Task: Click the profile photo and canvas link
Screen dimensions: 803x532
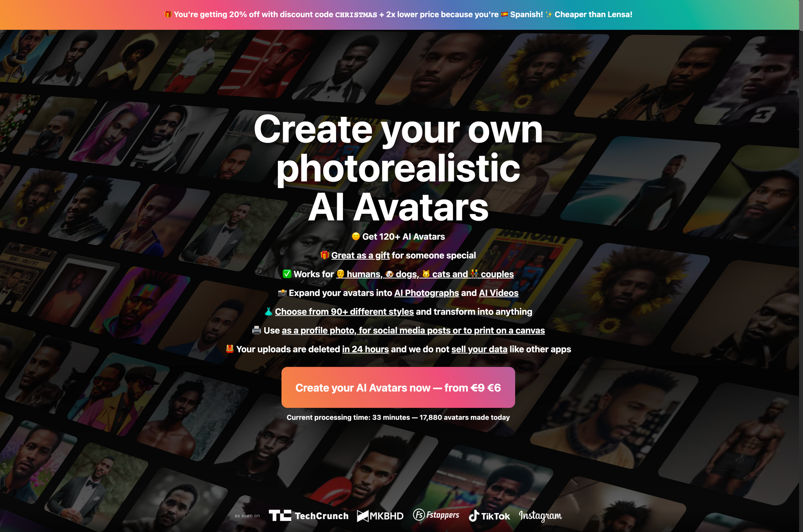Action: tap(413, 331)
